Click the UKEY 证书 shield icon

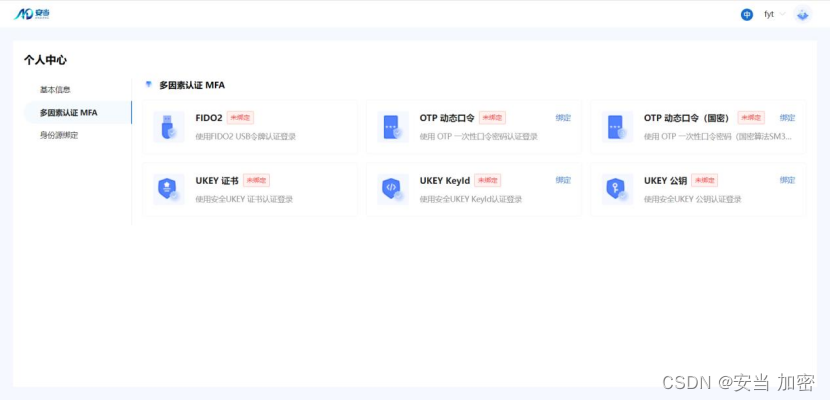167,189
